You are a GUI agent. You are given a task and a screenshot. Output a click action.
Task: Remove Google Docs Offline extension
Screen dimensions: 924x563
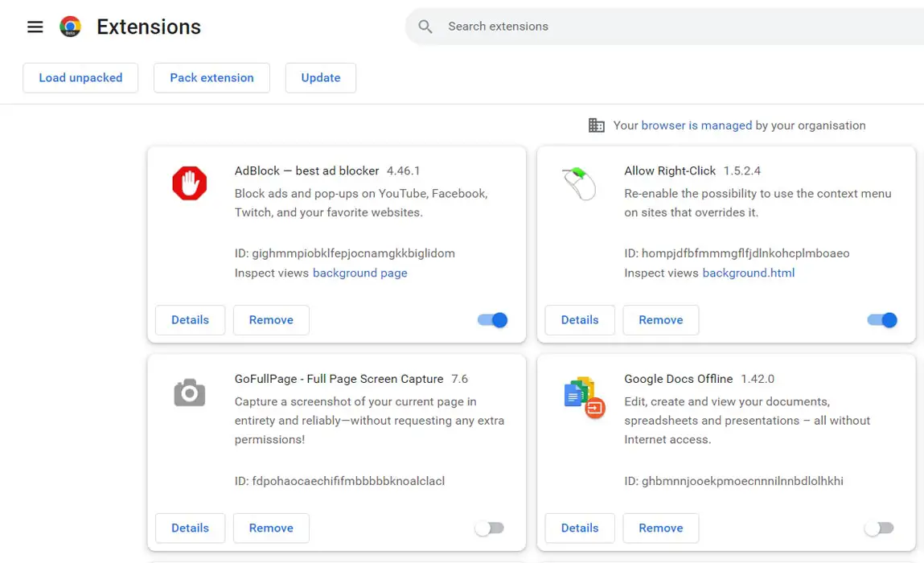[x=660, y=528]
